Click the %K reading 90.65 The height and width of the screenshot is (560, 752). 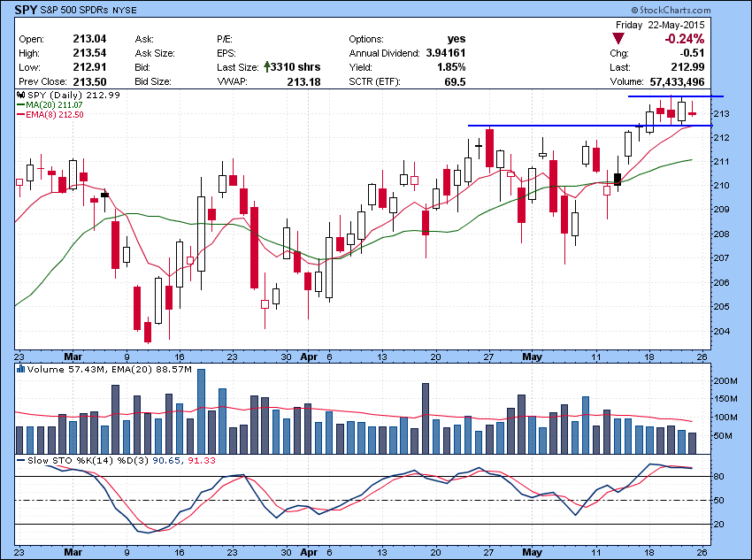(x=166, y=460)
